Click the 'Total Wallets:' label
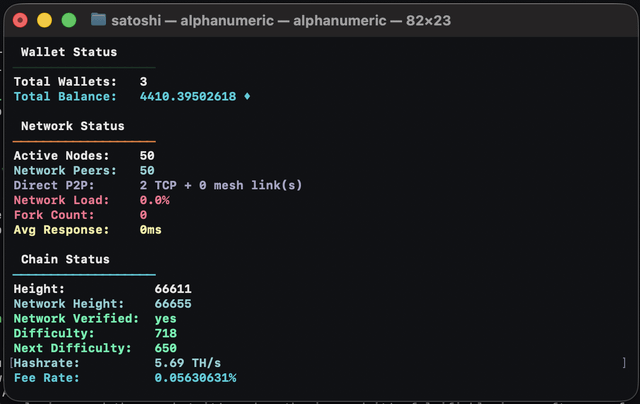The image size is (640, 404). click(x=65, y=82)
